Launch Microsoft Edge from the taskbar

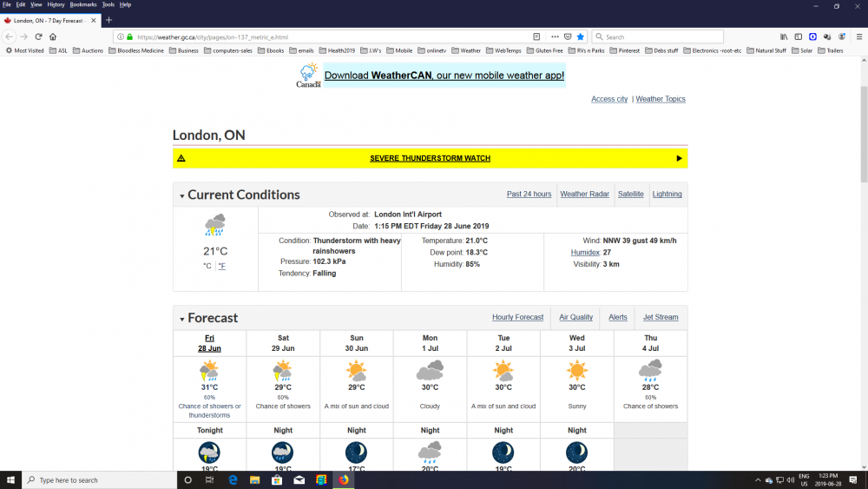point(233,479)
